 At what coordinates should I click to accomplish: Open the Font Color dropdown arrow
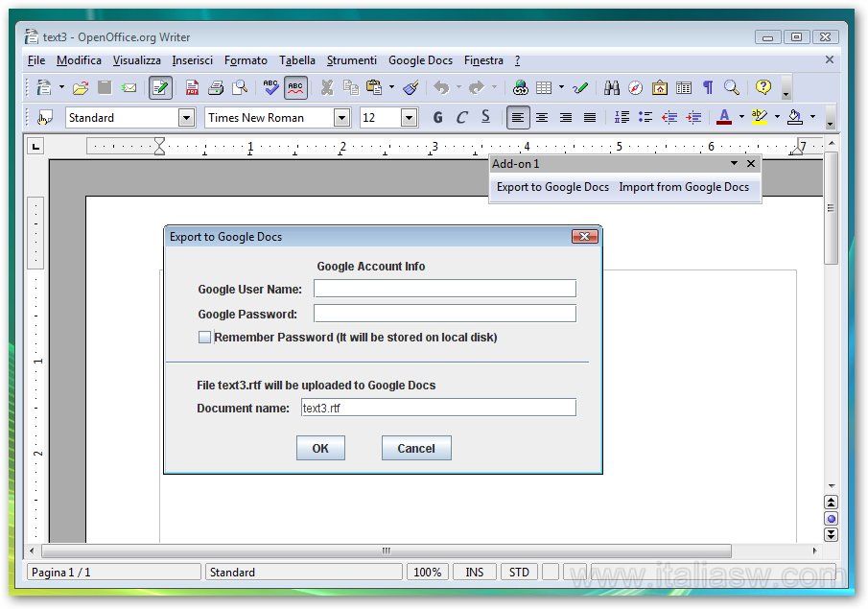pyautogui.click(x=741, y=117)
